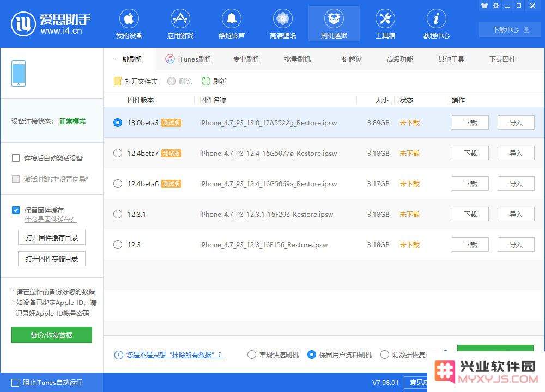Open 酷炫铃声 ringtones section
Image resolution: width=545 pixels, height=392 pixels.
tap(232, 23)
